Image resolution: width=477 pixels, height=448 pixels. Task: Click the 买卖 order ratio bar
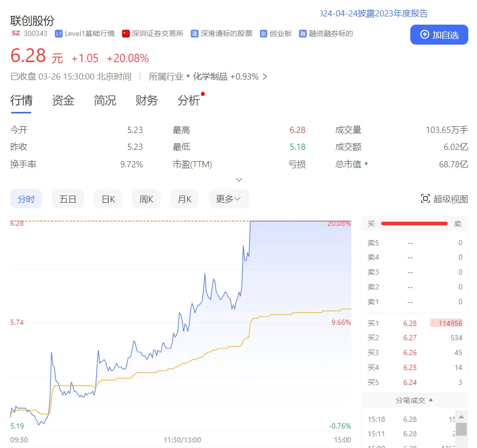tap(414, 224)
